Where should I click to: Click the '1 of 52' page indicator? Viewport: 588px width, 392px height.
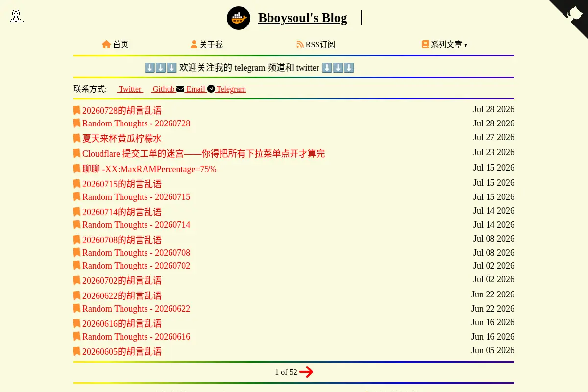point(286,372)
